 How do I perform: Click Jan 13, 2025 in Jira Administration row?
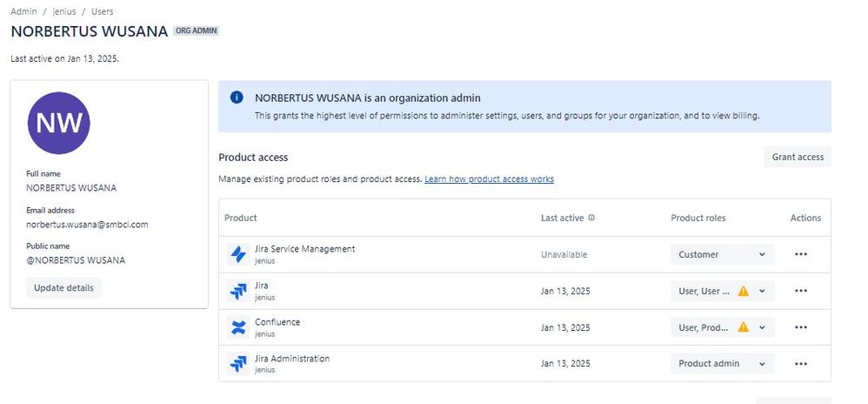click(565, 364)
